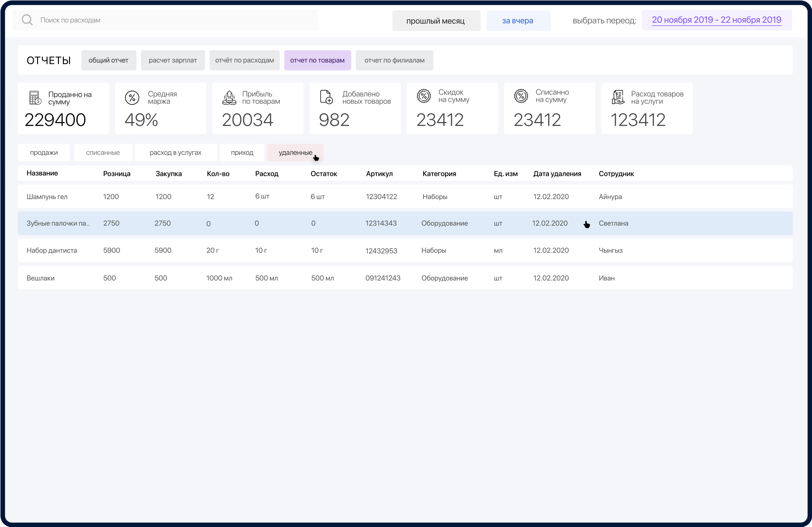Click the Добавлено новых товаров value 982
This screenshot has width=812, height=527.
[334, 120]
